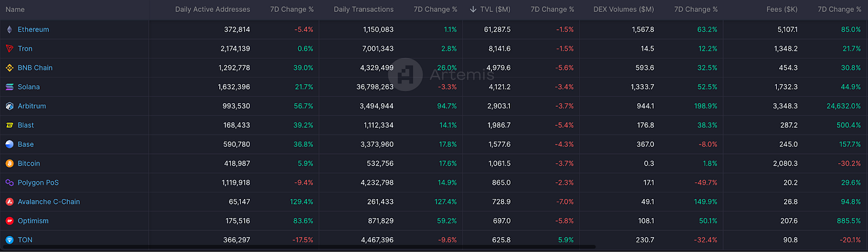The height and width of the screenshot is (252, 868).
Task: Click the Base logo icon
Action: [x=9, y=144]
